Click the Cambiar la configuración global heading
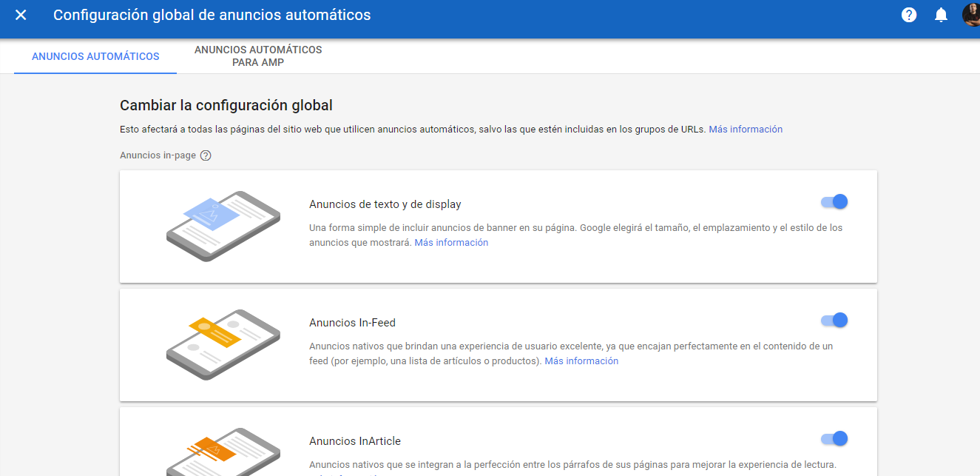980x476 pixels. pyautogui.click(x=226, y=105)
